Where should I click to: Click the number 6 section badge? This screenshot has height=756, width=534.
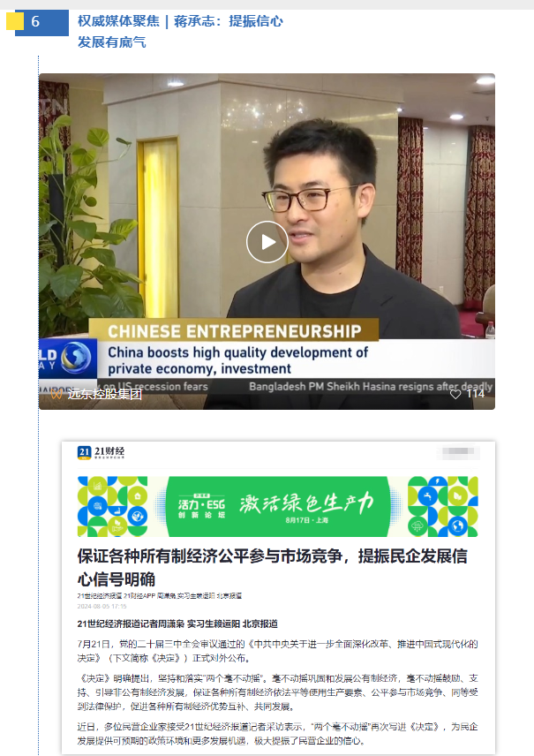coord(42,22)
